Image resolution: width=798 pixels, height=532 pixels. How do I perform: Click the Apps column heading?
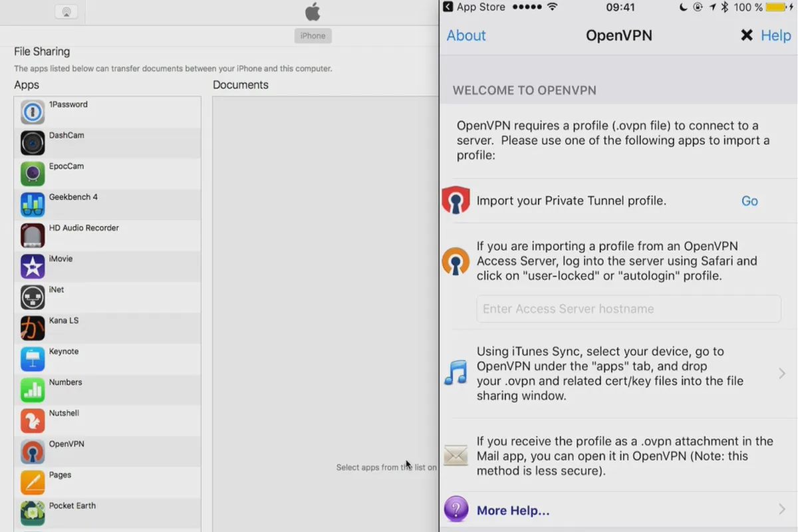pos(27,85)
